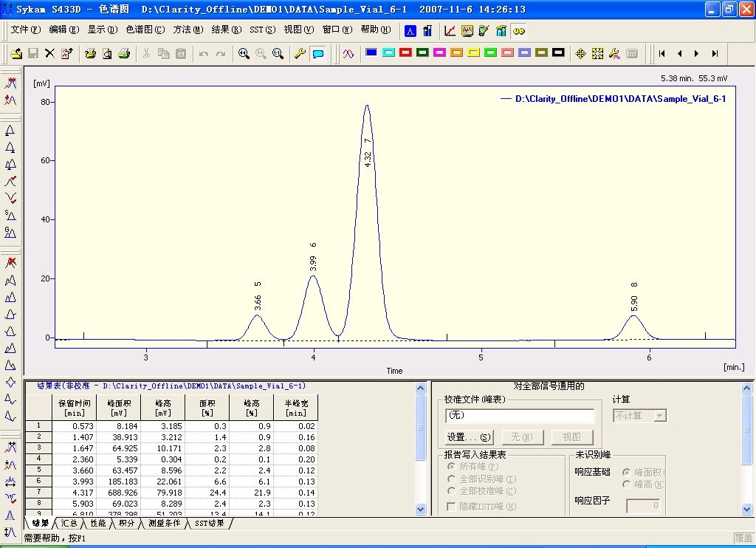
Task: Click the print preview icon
Action: click(107, 53)
